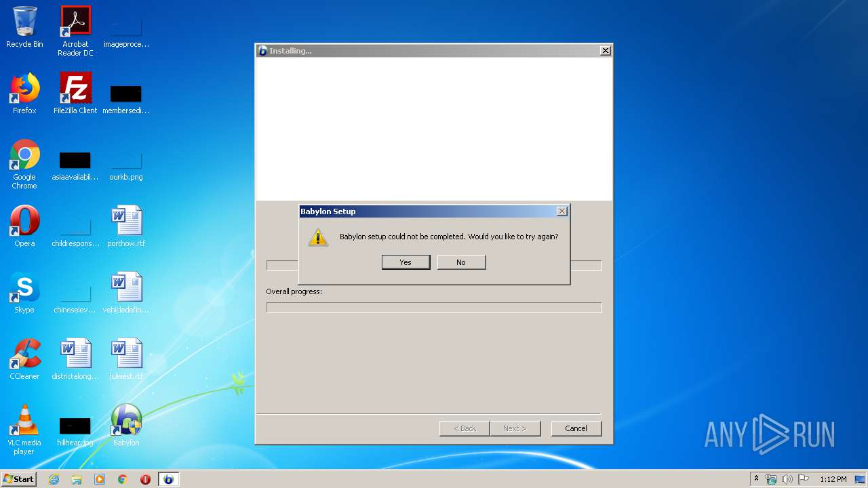Image resolution: width=868 pixels, height=488 pixels.
Task: Select the imageproce... desktop file
Action: click(126, 31)
